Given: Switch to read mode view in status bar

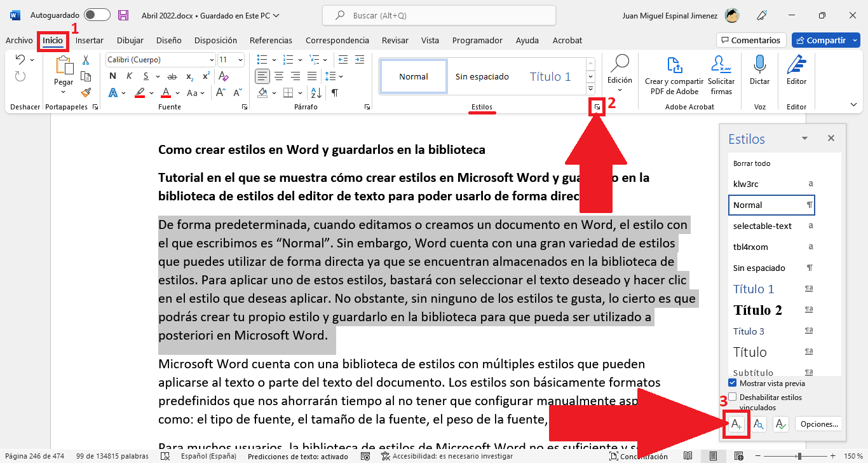Looking at the screenshot, I should pos(688,456).
